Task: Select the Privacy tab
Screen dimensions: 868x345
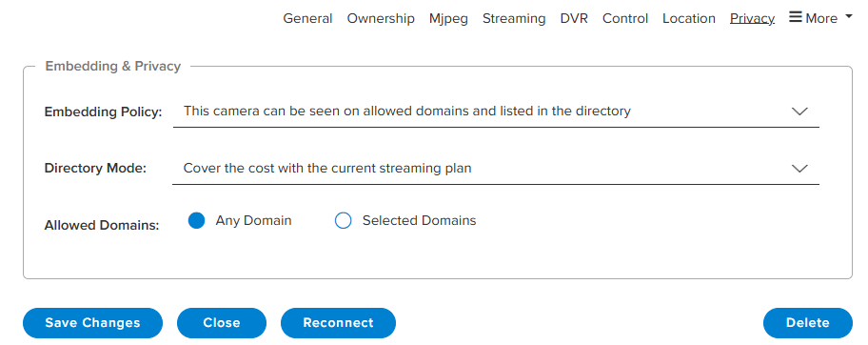Action: tap(752, 18)
